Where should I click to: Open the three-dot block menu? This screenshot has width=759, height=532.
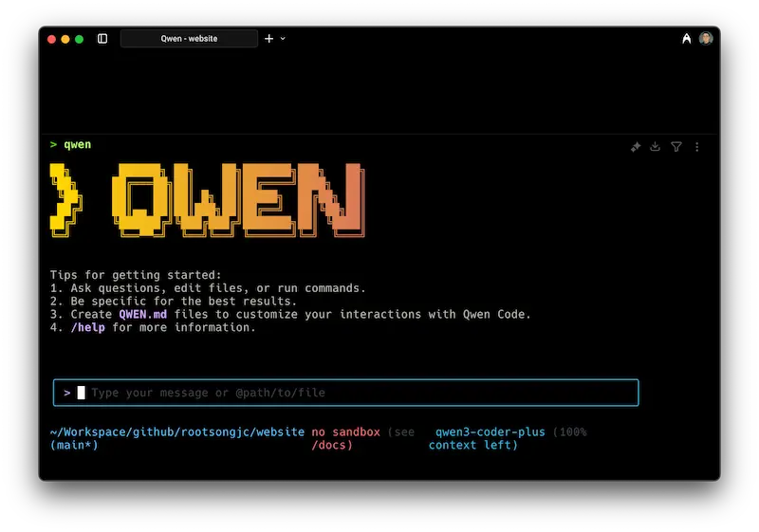coord(697,147)
